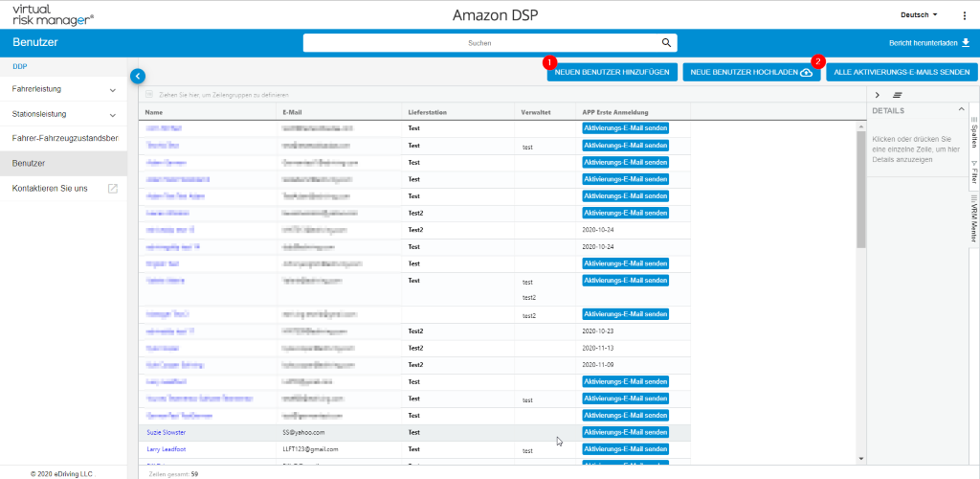Click the Benutzer page title in the blue bar
The width and height of the screenshot is (980, 479).
point(35,42)
